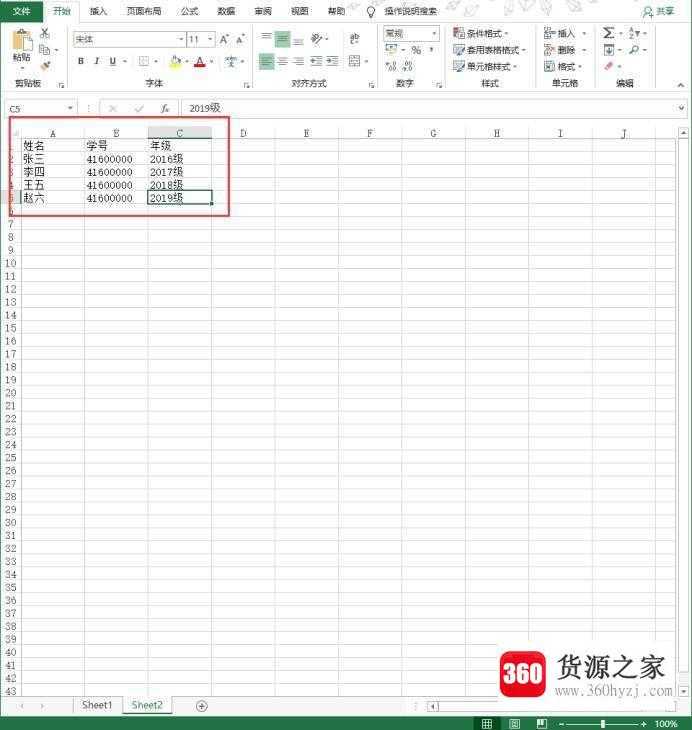692x730 pixels.
Task: Click the Share (共享) button
Action: (x=658, y=11)
